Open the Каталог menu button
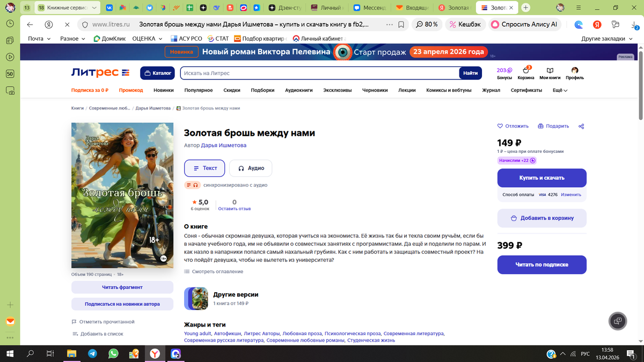644x362 pixels. point(158,73)
